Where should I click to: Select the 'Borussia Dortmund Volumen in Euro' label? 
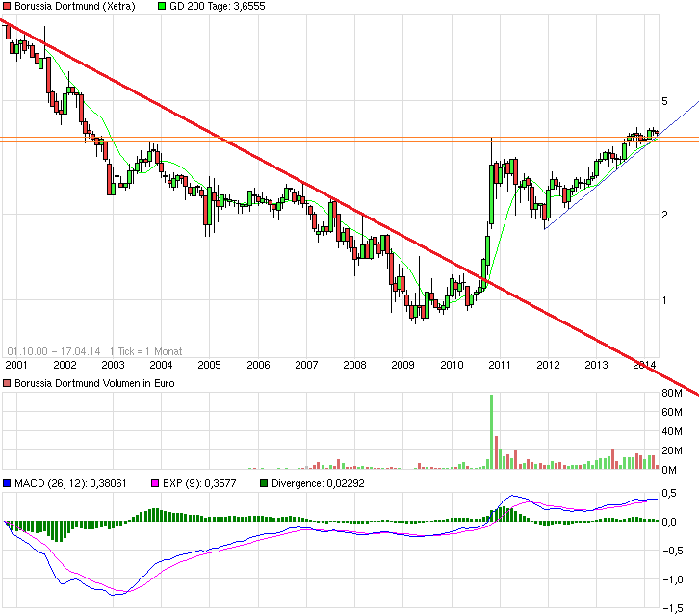coord(94,383)
